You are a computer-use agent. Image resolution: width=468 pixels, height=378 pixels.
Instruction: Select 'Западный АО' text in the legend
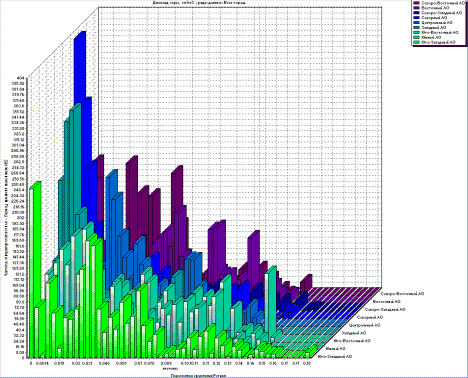coord(434,27)
